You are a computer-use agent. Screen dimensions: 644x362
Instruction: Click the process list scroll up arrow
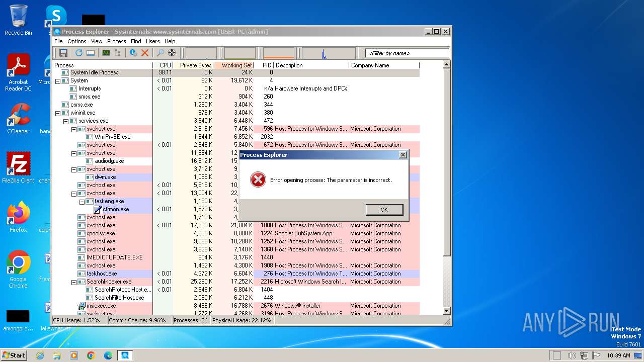(x=446, y=65)
